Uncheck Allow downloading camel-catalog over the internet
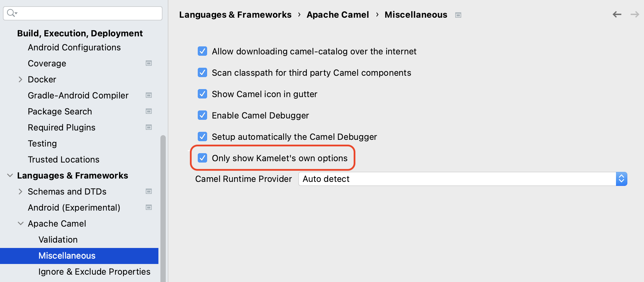 (202, 51)
